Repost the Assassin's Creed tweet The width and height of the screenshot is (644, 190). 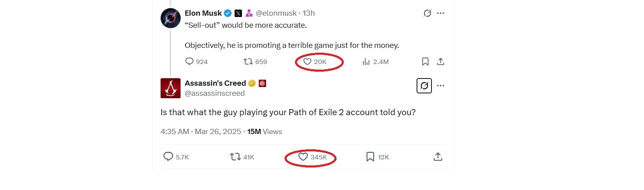click(235, 157)
